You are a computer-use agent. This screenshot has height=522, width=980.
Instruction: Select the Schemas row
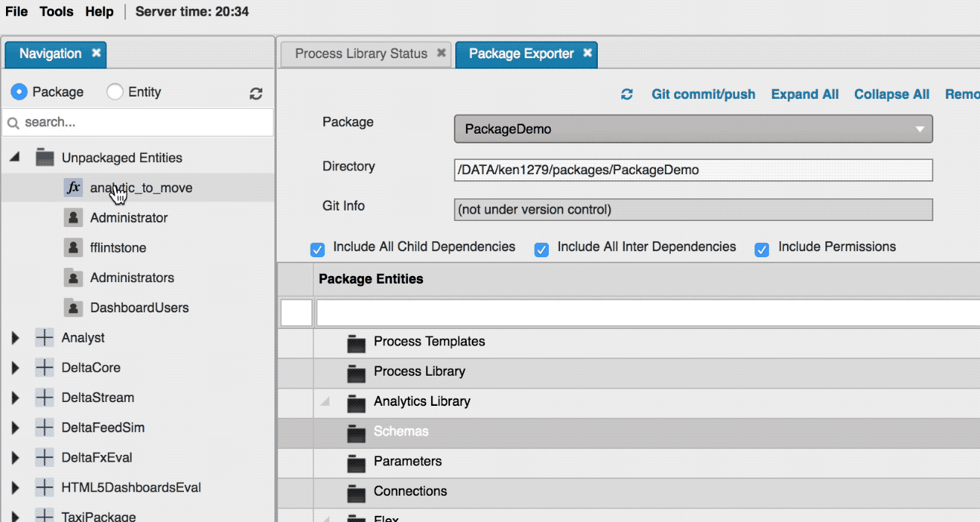click(629, 432)
